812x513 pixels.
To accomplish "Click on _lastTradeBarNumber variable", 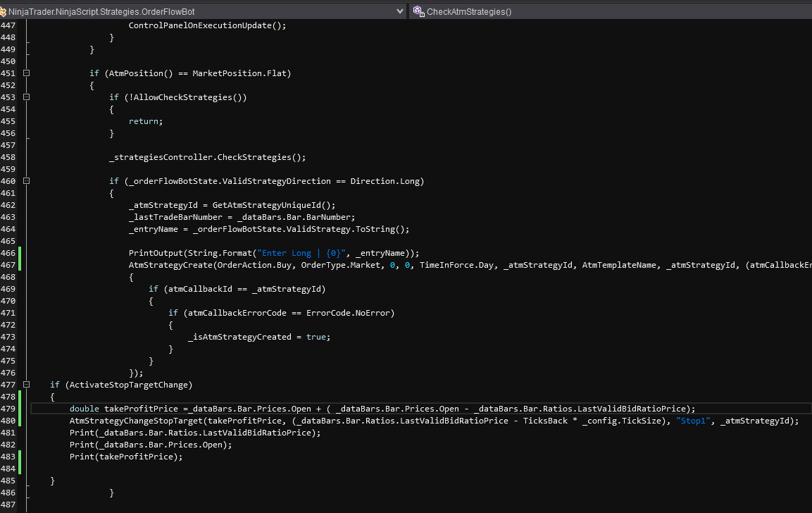I will click(175, 216).
